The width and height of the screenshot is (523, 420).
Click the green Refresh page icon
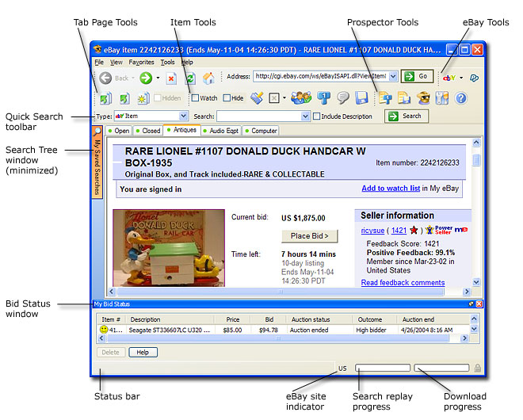coord(190,78)
